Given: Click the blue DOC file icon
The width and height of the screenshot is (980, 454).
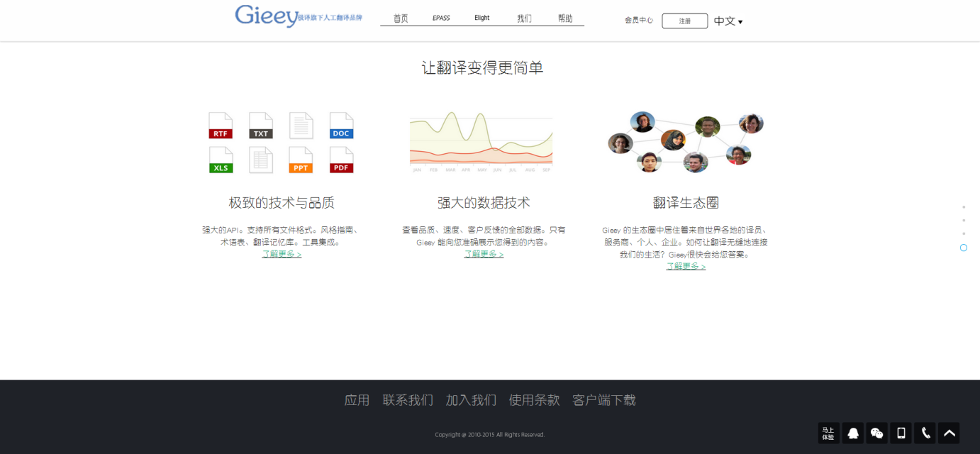Looking at the screenshot, I should pos(341,126).
